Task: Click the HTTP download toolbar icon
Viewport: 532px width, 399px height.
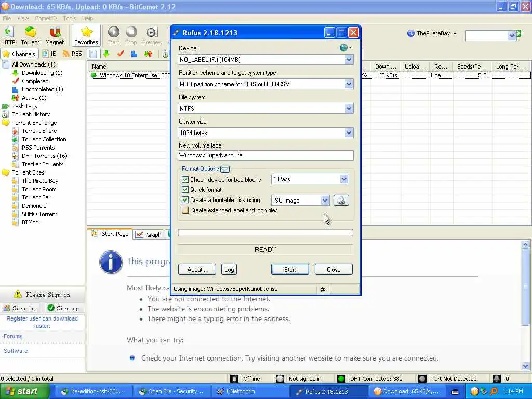Action: 8,36
